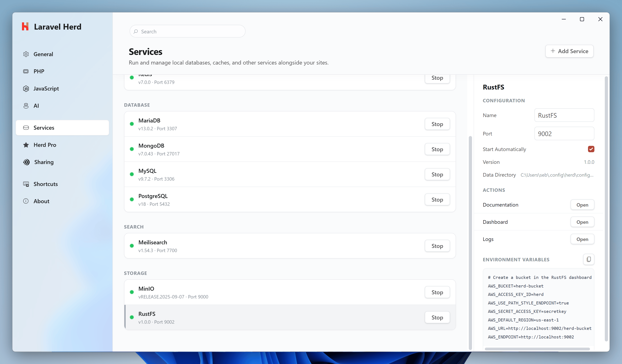Click the Data Directory path text
Viewport: 622px width, 364px height.
(x=557, y=175)
